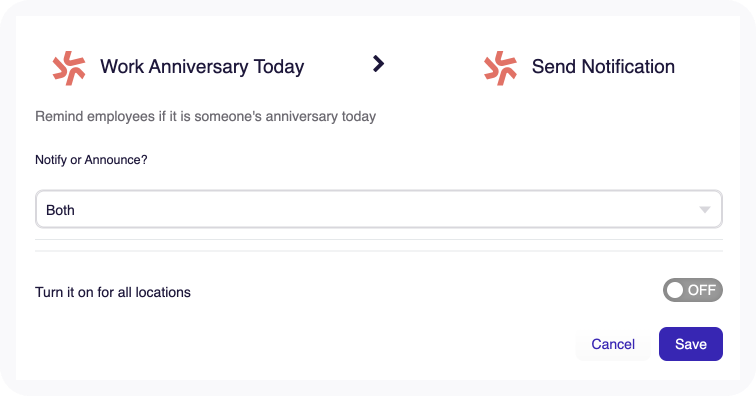
Task: Cancel the notification setup
Action: [613, 344]
